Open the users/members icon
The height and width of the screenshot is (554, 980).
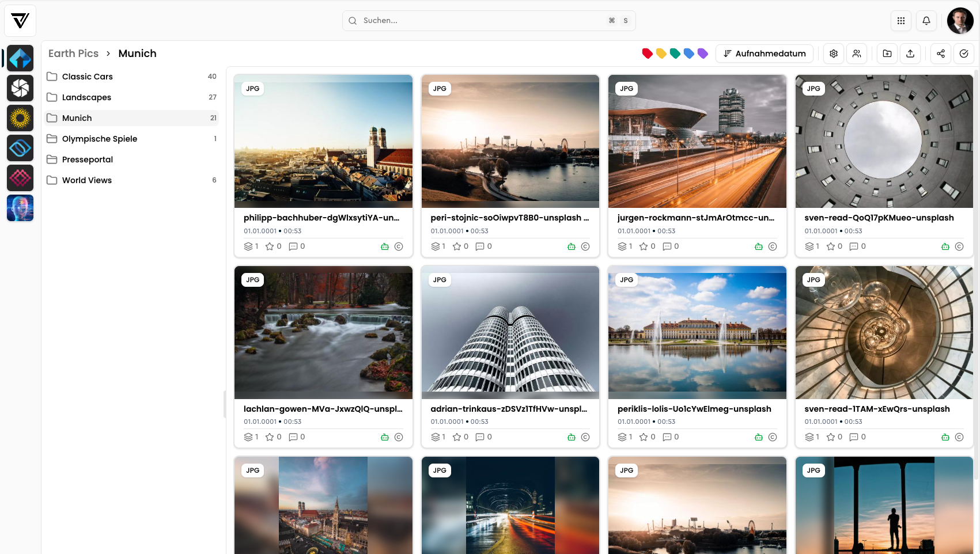[857, 54]
